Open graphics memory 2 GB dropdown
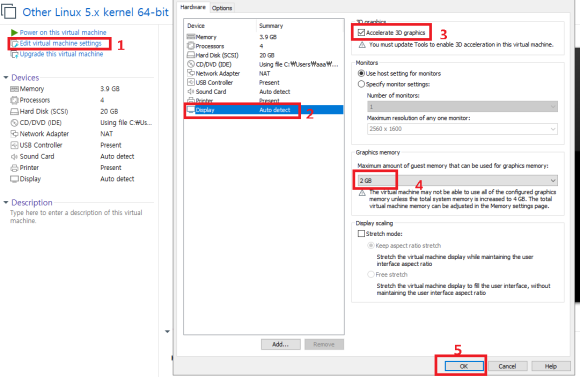Image resolution: width=580 pixels, height=377 pixels. (x=458, y=181)
